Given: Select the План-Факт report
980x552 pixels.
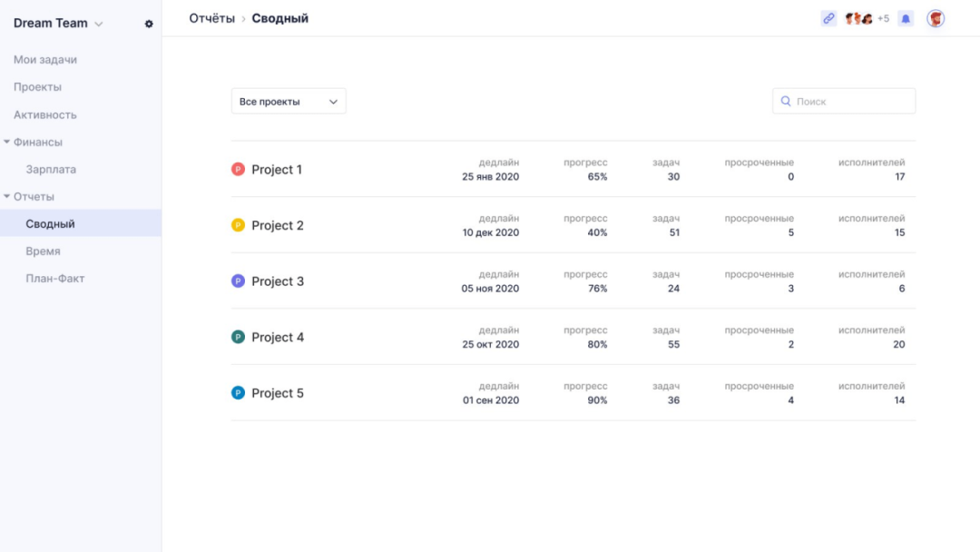Looking at the screenshot, I should coord(55,279).
